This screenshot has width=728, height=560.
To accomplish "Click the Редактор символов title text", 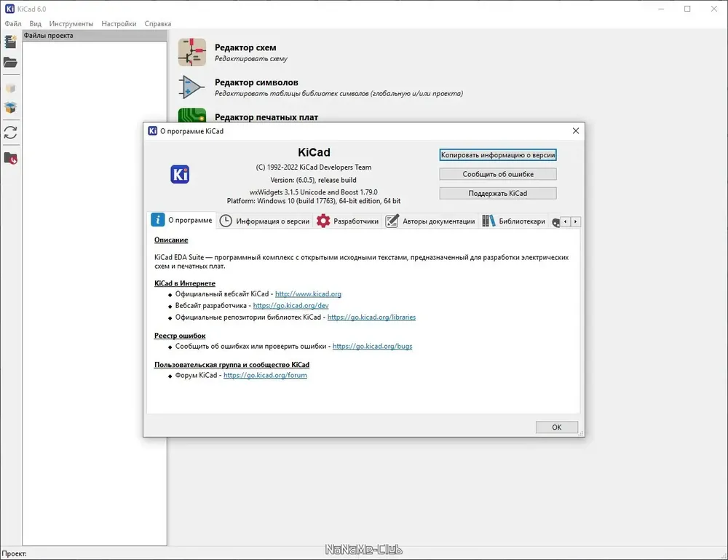I will (256, 82).
